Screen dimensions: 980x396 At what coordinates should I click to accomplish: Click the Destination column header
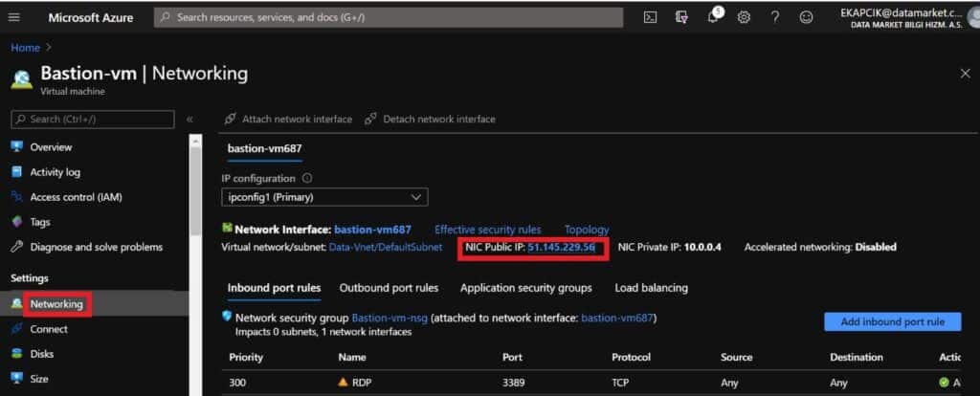pos(857,358)
